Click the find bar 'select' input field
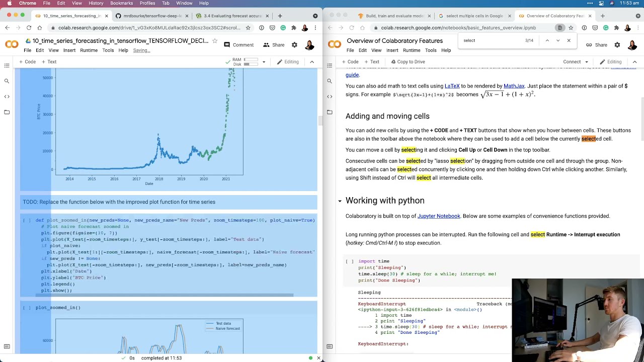Image resolution: width=644 pixels, height=362 pixels. pyautogui.click(x=491, y=40)
